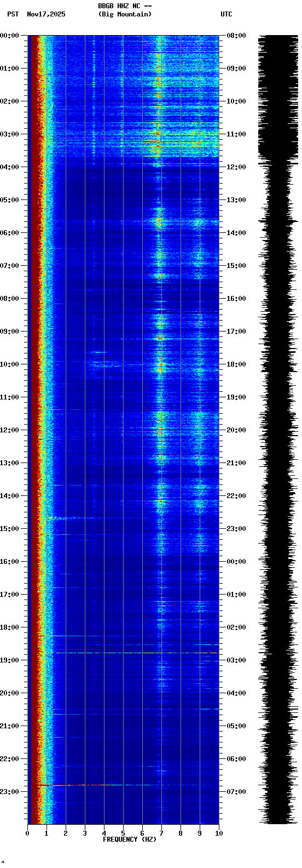The width and height of the screenshot is (302, 868).
Task: Click the 12:00 label on PST axis
Action: coord(9,430)
